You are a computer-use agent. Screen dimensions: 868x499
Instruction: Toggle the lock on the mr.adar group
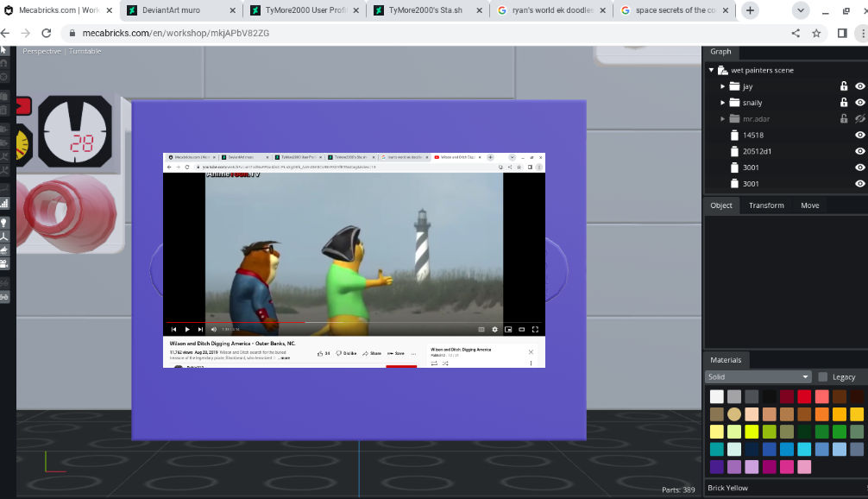click(x=844, y=118)
